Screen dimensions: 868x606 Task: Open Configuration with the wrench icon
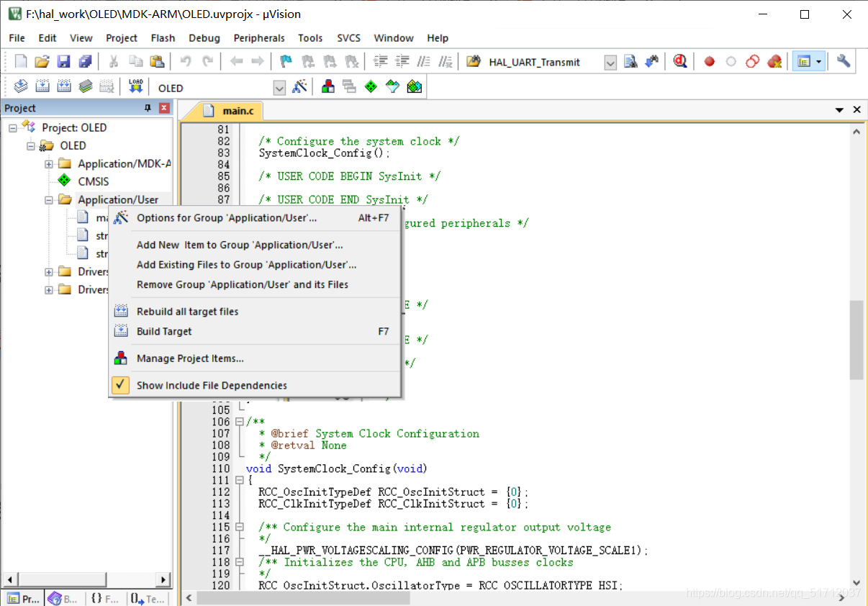[844, 62]
